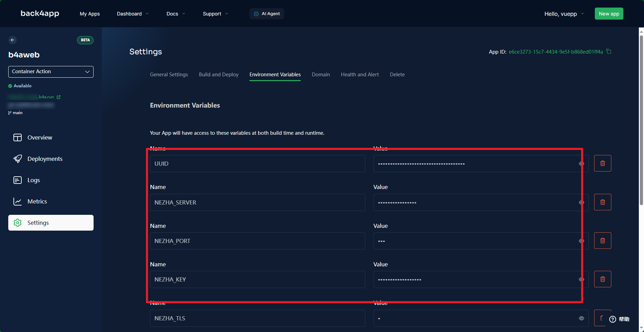Click the page vertical scrollbar
This screenshot has height=332, width=644.
click(641, 120)
